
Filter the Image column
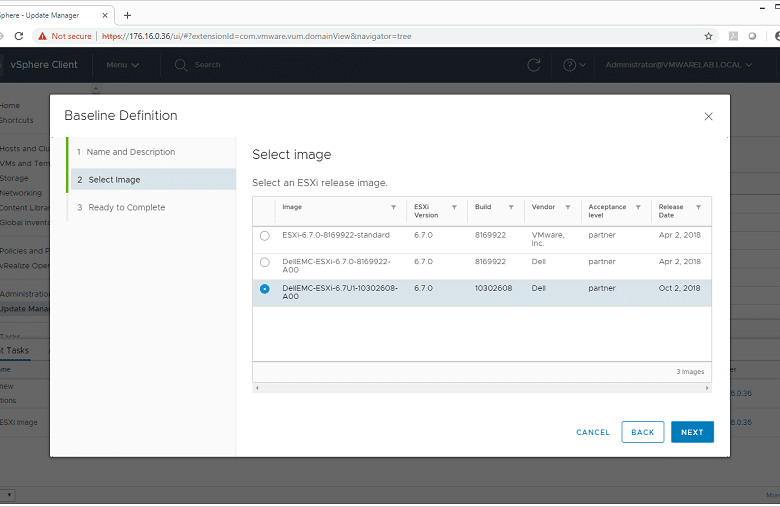click(393, 207)
